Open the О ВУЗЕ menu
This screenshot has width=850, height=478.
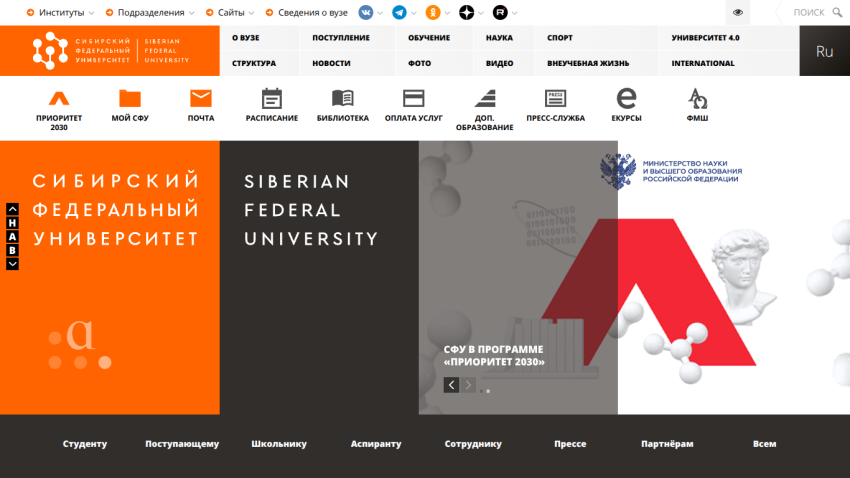point(246,38)
